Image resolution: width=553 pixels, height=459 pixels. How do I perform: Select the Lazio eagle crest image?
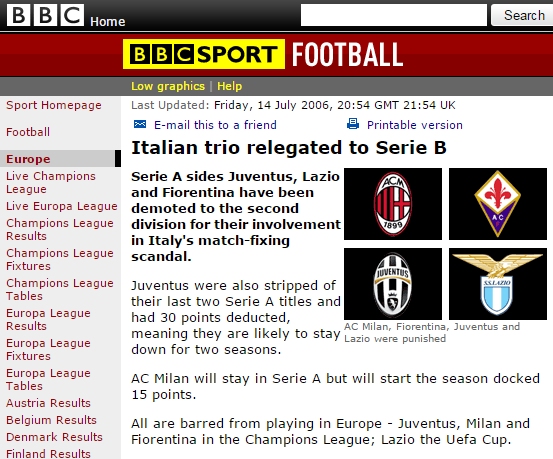click(498, 284)
